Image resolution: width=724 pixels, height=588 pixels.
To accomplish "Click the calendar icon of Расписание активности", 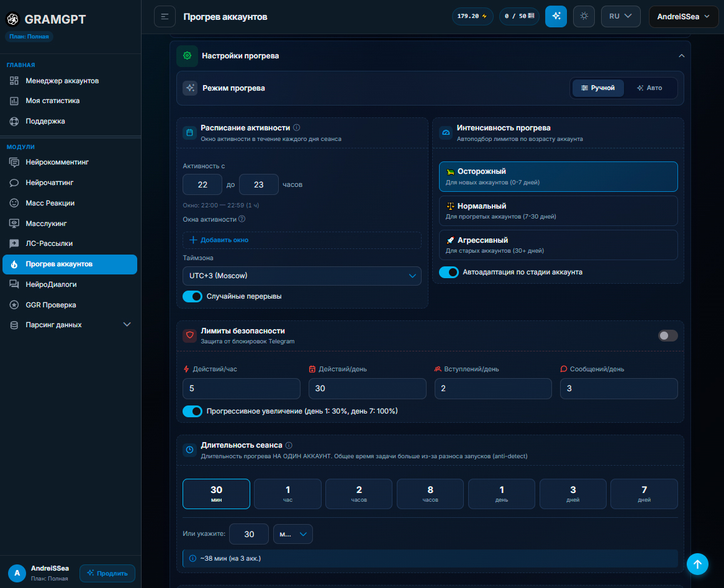I will pos(190,133).
